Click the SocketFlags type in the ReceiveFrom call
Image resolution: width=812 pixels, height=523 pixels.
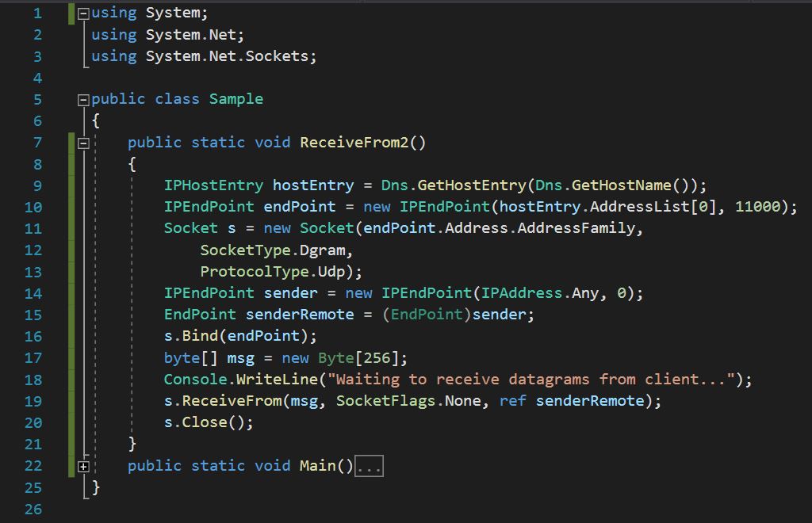tap(385, 401)
